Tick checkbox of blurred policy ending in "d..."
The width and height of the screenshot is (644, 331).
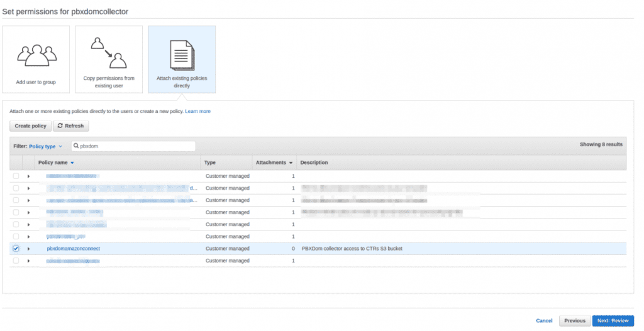[x=16, y=188]
